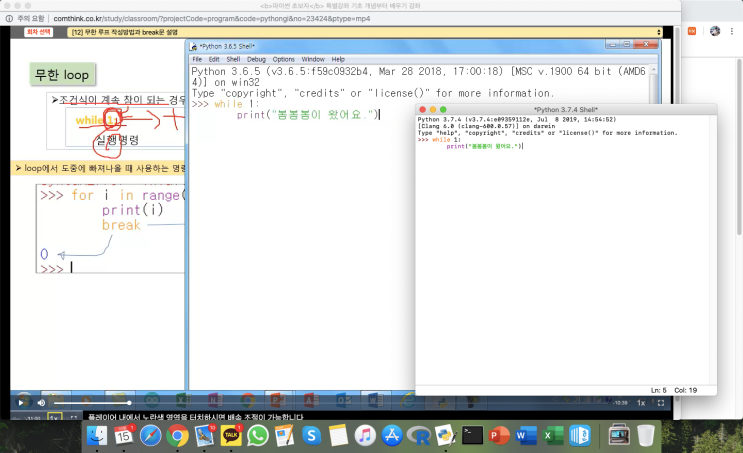743x453 pixels.
Task: Open Pages app in the dock
Action: [x=284, y=435]
